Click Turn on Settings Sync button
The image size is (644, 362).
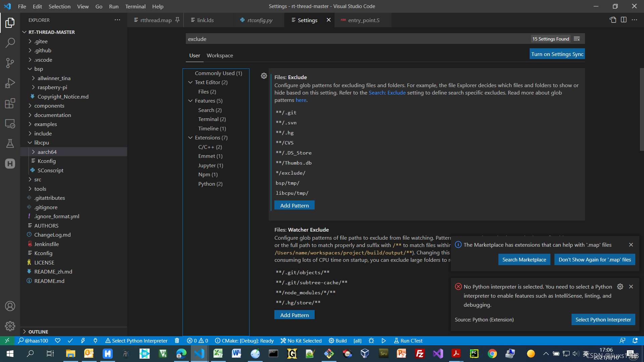pos(557,54)
